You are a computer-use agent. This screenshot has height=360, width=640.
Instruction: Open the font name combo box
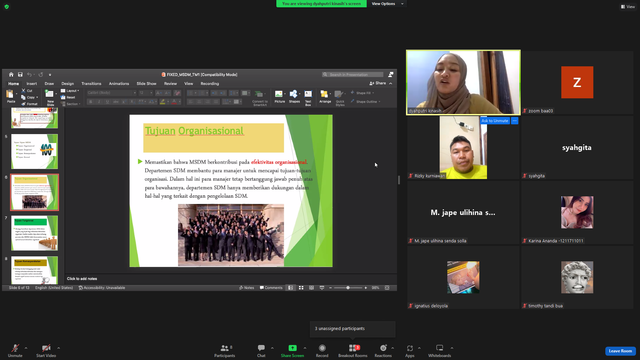coord(111,93)
